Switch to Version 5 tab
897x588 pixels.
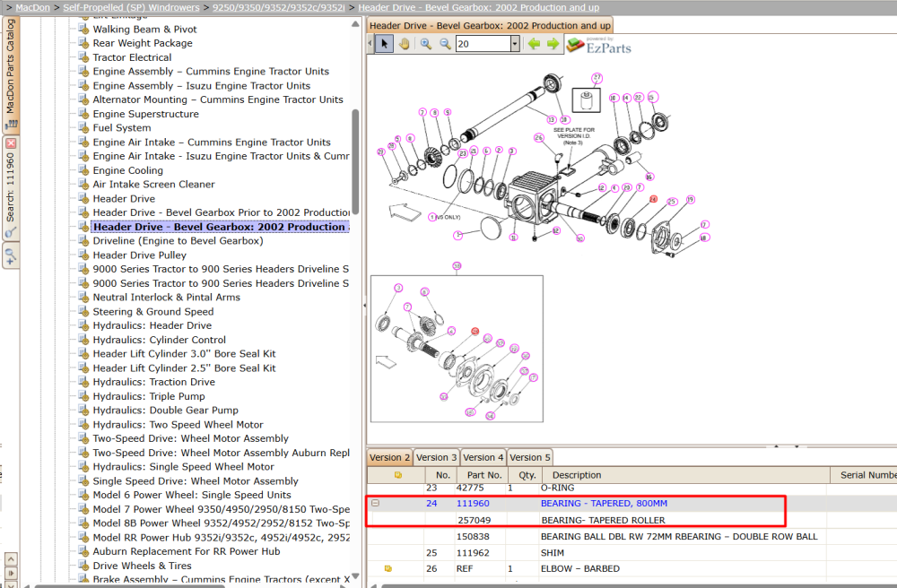click(x=530, y=457)
